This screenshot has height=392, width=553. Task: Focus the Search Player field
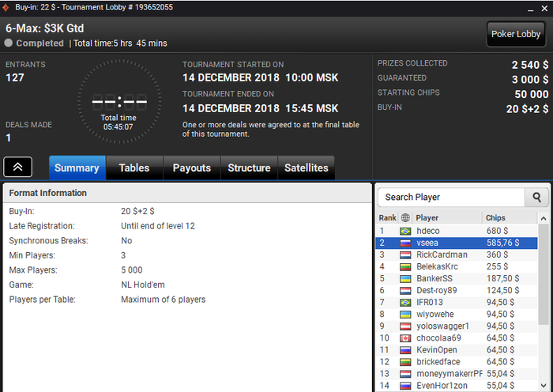point(451,198)
